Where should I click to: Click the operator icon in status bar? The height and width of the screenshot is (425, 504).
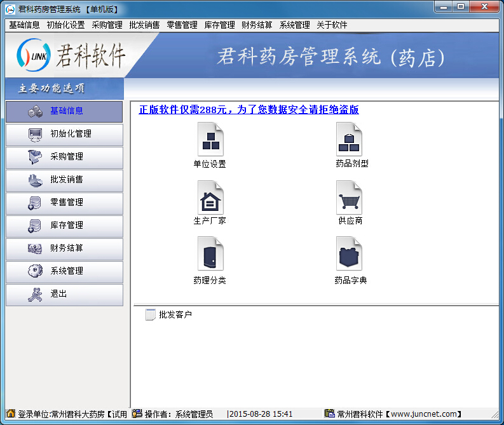tap(137, 414)
